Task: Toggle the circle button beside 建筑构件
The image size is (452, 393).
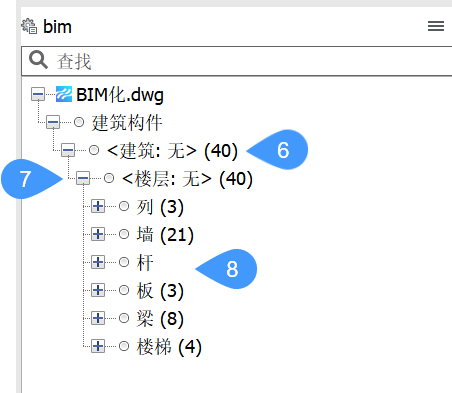Action: [79, 122]
